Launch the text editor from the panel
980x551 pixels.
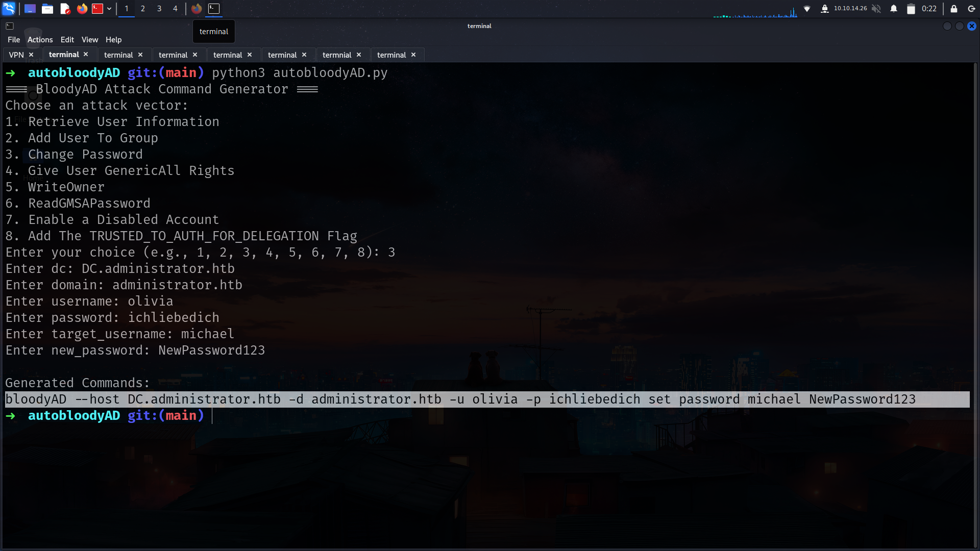coord(65,9)
